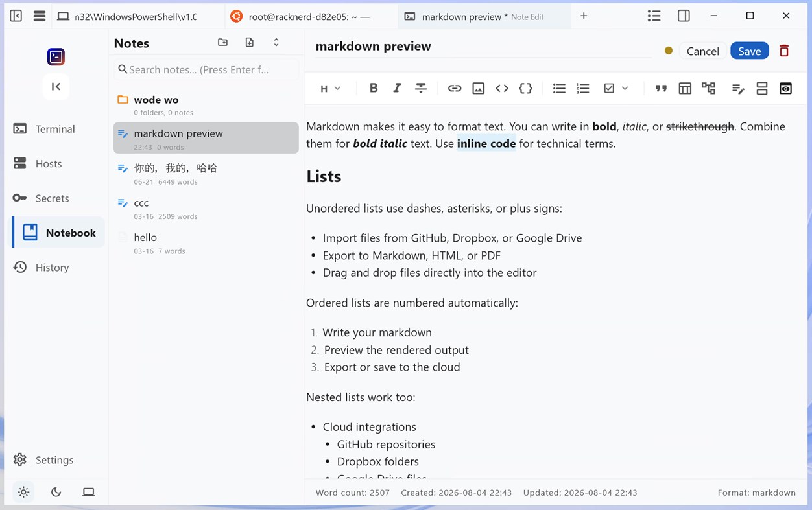Insert a code block with the curly-braces icon
Viewport: 812px width, 510px height.
pos(526,88)
